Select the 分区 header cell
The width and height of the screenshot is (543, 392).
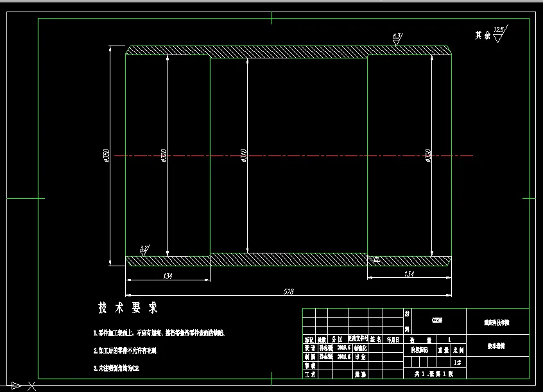[x=338, y=339]
